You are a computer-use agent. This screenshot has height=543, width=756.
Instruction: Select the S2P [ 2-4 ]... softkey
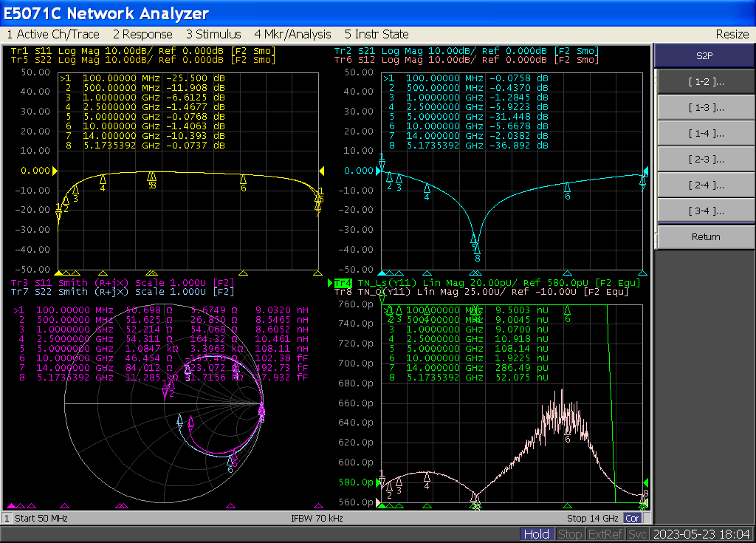(706, 185)
